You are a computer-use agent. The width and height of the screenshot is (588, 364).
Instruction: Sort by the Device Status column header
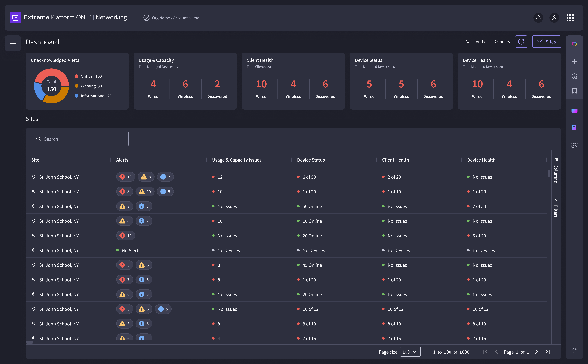coord(311,160)
